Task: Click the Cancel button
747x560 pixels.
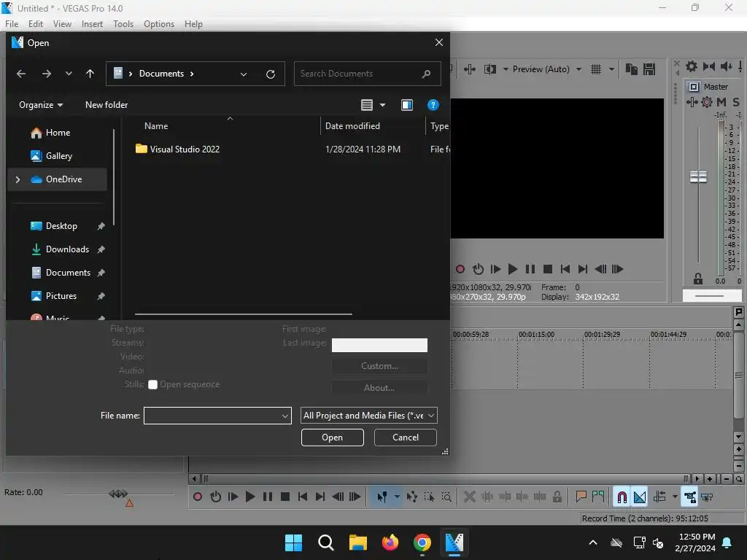Action: pyautogui.click(x=406, y=437)
